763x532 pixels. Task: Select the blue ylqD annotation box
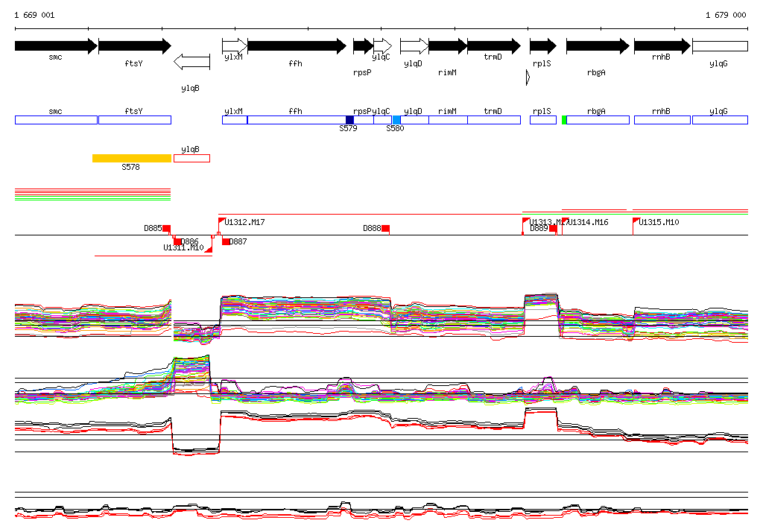pos(414,120)
